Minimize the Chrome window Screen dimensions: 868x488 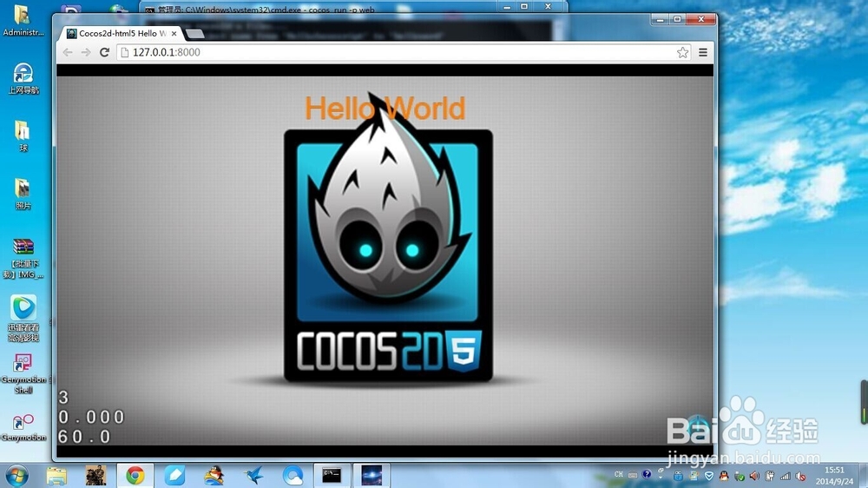(660, 19)
